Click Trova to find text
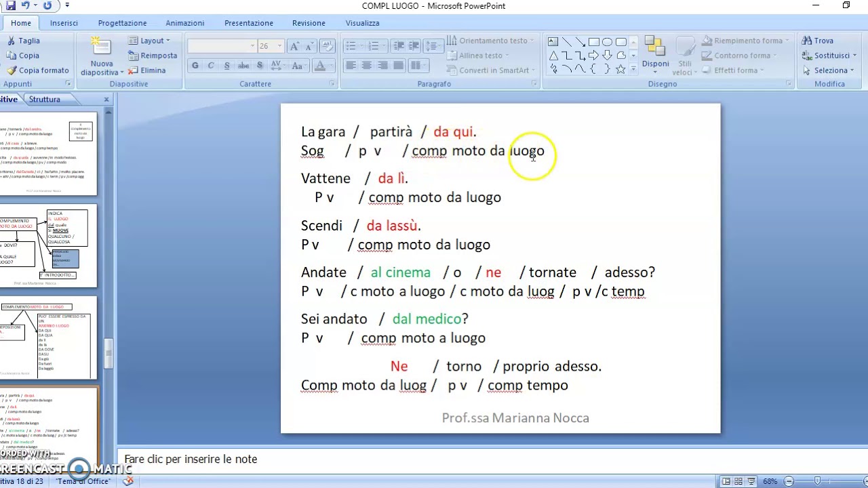The image size is (868, 488). tap(818, 41)
